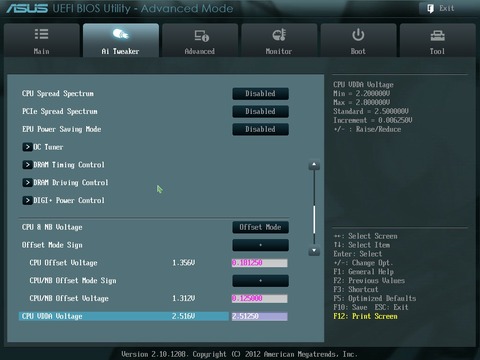Select the CPU/NB Offset Voltage label
The image size is (480, 360).
(x=69, y=298)
